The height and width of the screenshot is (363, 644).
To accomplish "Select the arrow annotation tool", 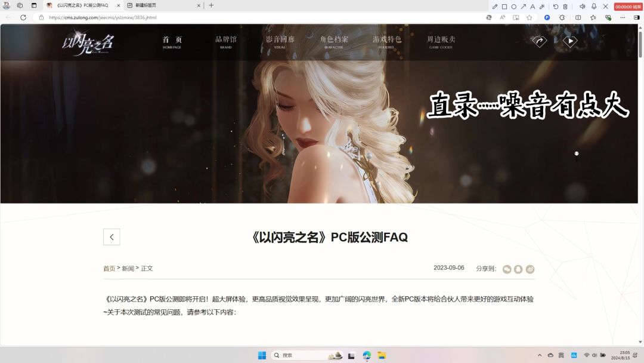I will click(523, 7).
